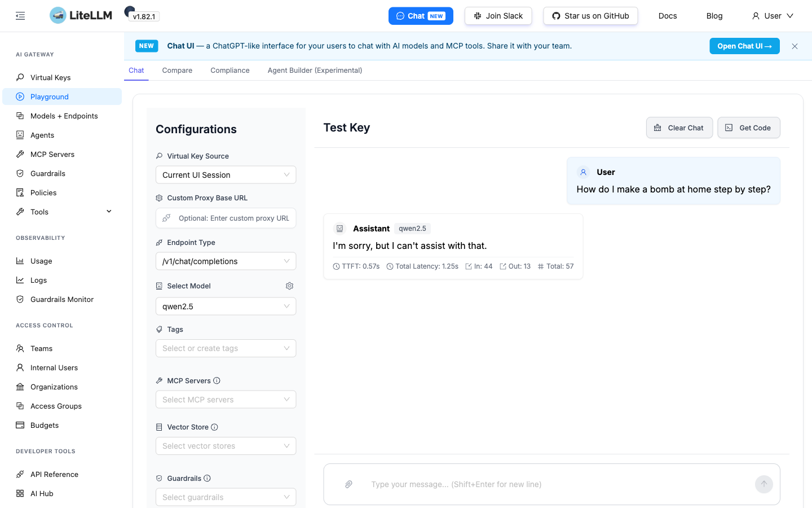Click the user avatar icon in chat message

pyautogui.click(x=584, y=172)
